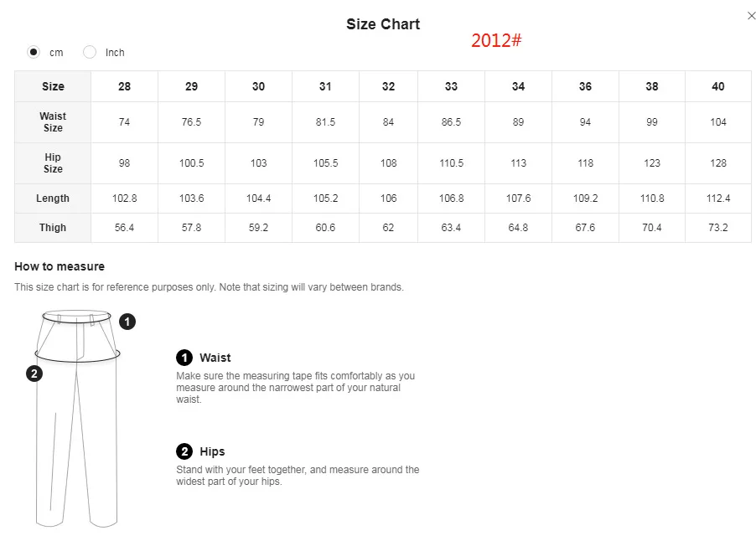Close the Size Chart dialog
Screen dimensions: 756x536
pos(751,16)
